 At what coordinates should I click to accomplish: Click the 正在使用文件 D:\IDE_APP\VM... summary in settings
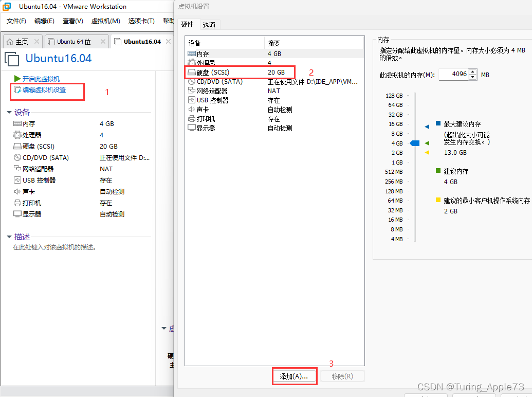pos(313,81)
